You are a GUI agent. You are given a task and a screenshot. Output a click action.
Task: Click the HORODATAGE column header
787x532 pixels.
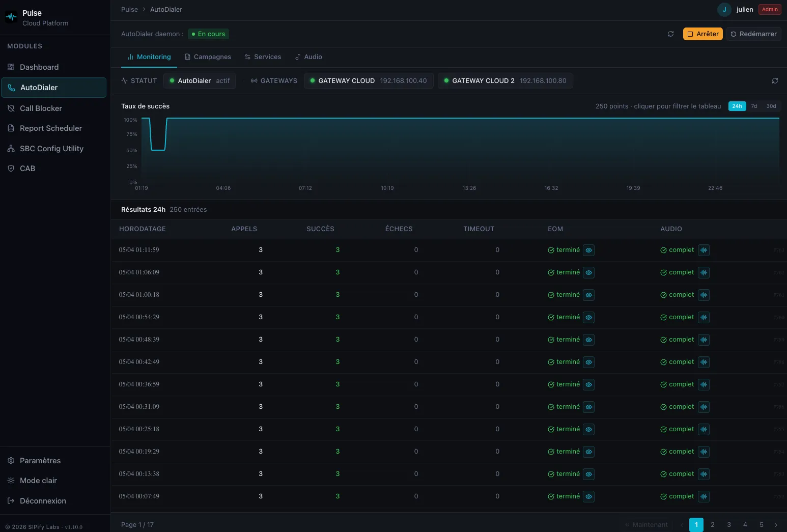click(x=143, y=229)
